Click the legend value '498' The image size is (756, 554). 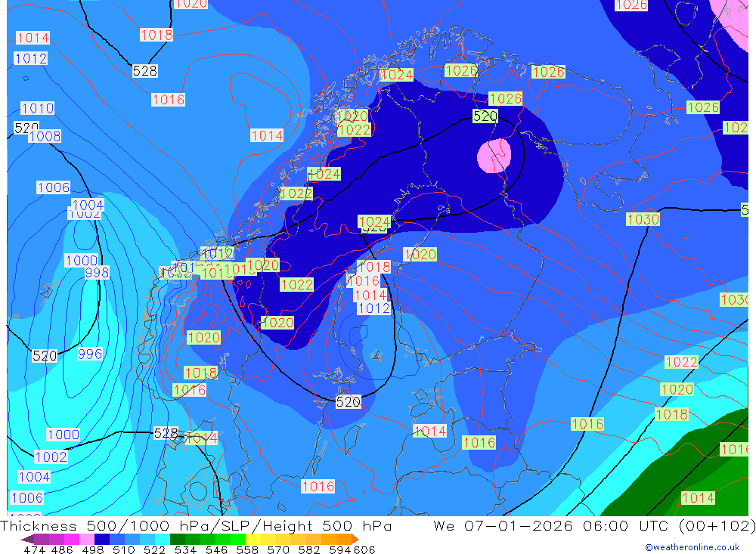click(x=93, y=549)
